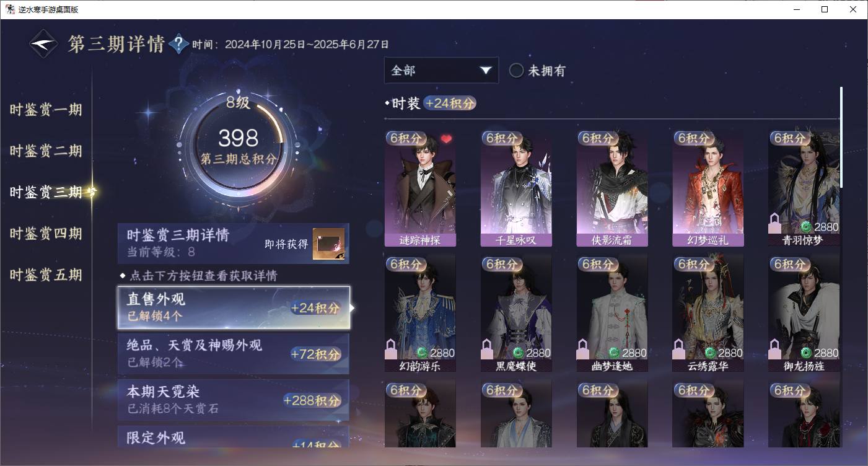Select the 本期天霓染 entry
This screenshot has width=868, height=466.
click(x=234, y=400)
